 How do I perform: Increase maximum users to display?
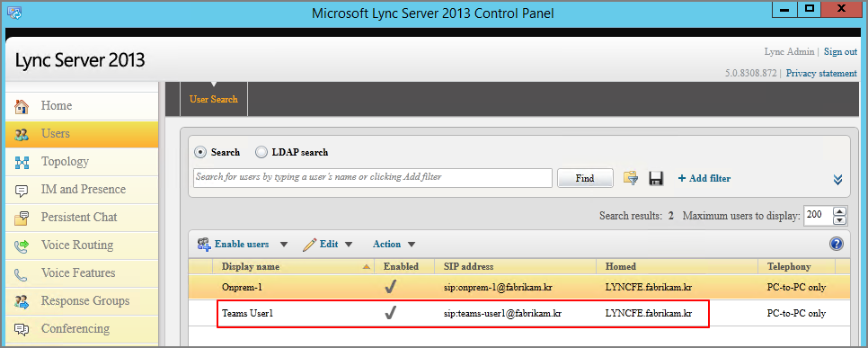click(x=840, y=211)
